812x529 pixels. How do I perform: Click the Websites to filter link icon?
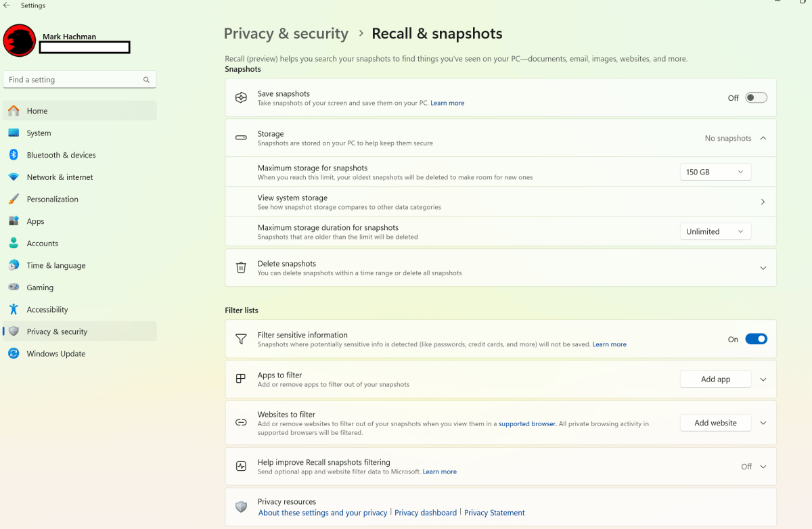[241, 423]
